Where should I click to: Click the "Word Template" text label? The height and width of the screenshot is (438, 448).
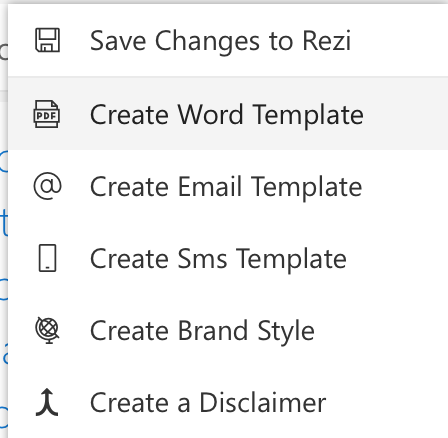point(270,115)
